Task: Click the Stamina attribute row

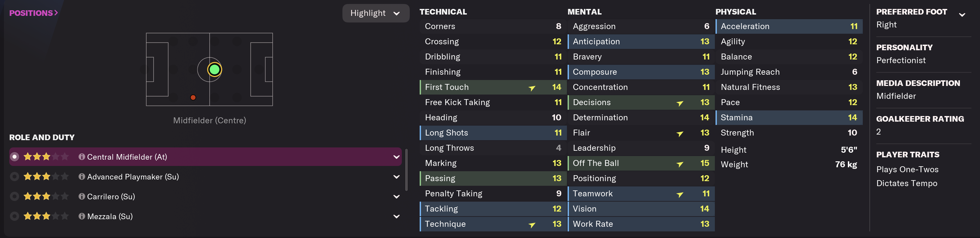Action: pyautogui.click(x=788, y=117)
